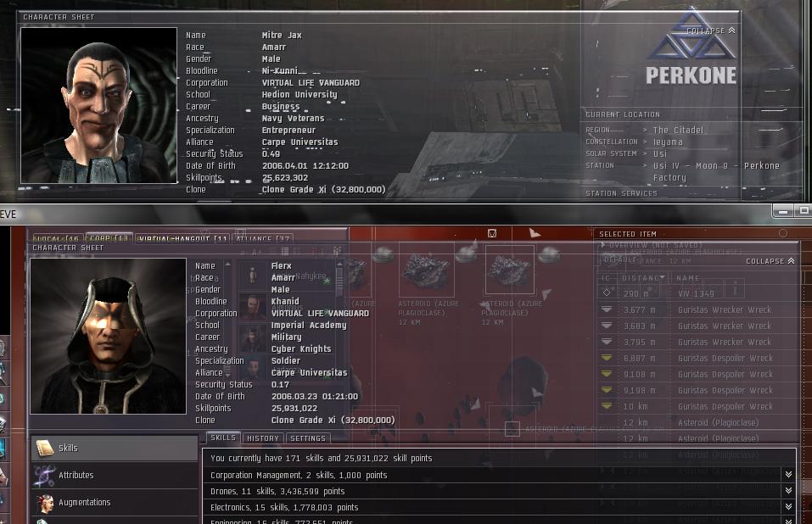Click the Mitre Jax character portrait
Screen dimensions: 812x524
[x=98, y=105]
